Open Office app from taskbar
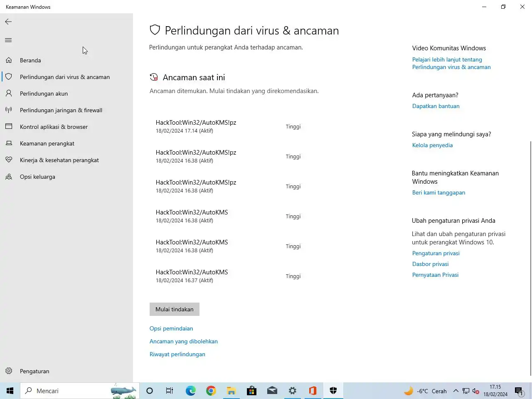Viewport: 532px width, 399px height. pos(313,391)
